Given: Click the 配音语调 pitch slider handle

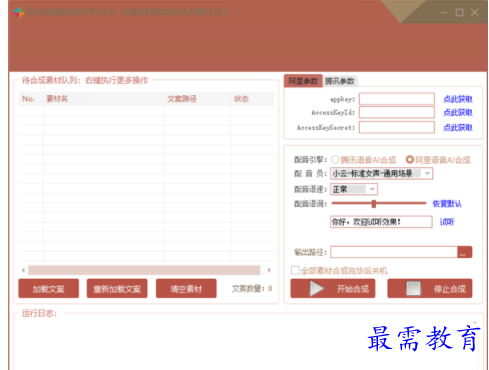Looking at the screenshot, I should (x=374, y=204).
